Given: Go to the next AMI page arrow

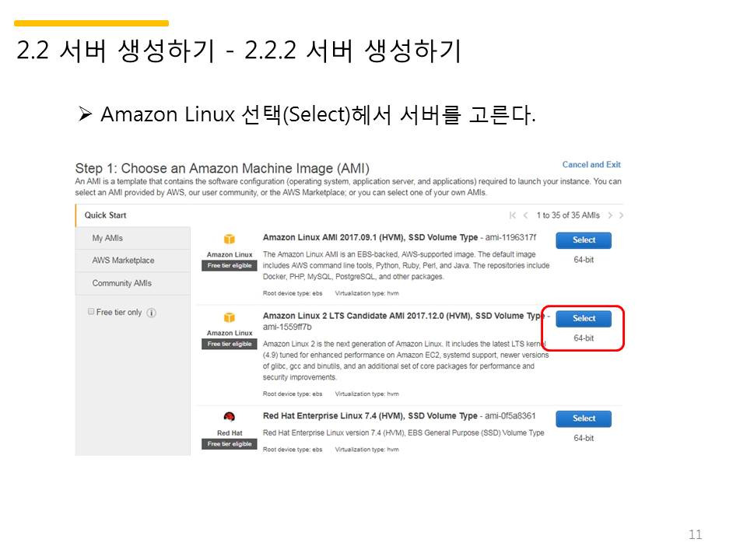Looking at the screenshot, I should click(610, 215).
